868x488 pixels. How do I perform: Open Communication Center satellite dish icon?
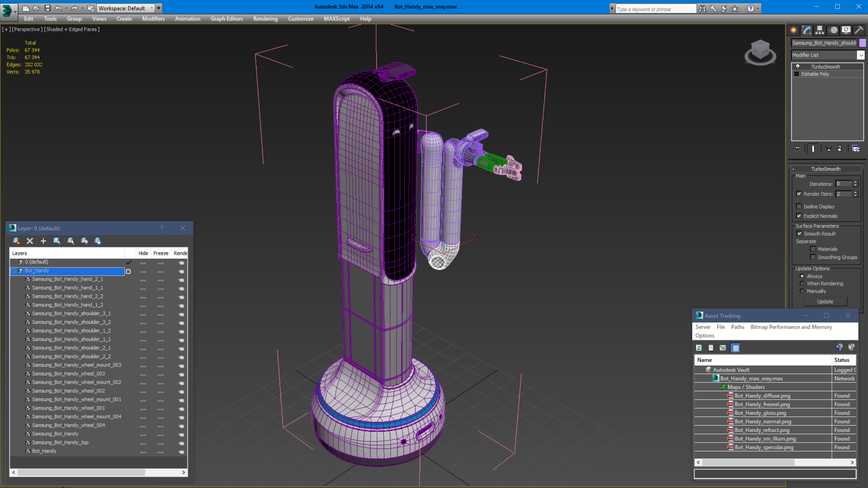click(724, 9)
